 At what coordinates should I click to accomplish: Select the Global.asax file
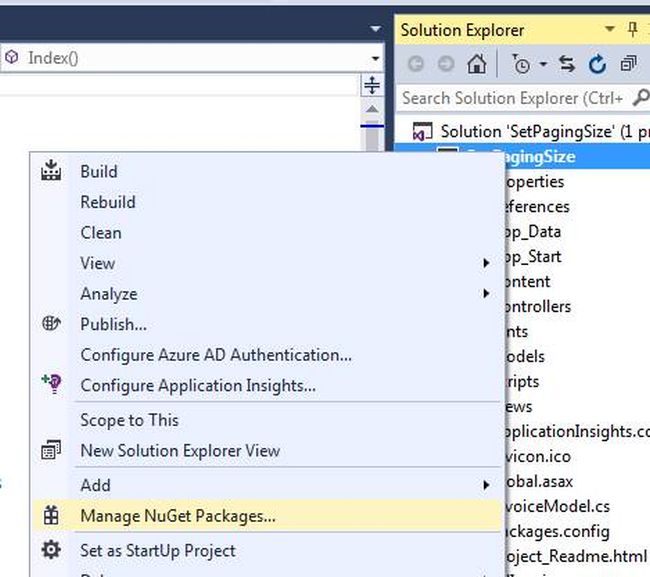click(x=539, y=481)
